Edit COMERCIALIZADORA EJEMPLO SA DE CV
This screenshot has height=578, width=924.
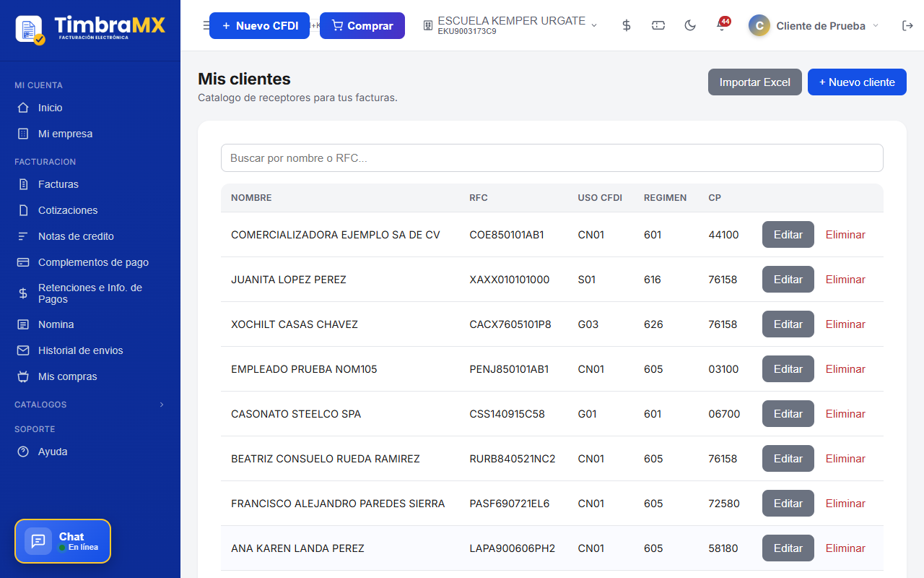coord(788,235)
